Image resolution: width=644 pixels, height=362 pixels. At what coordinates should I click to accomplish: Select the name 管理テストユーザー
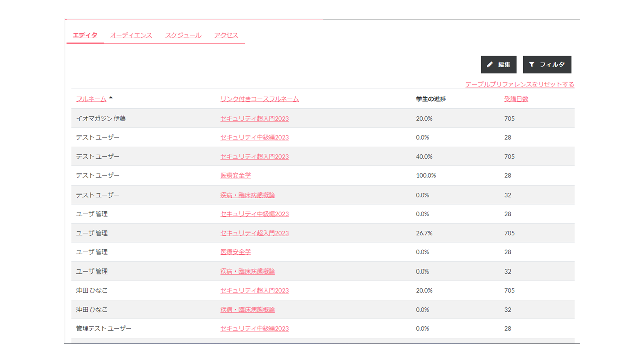tap(104, 329)
